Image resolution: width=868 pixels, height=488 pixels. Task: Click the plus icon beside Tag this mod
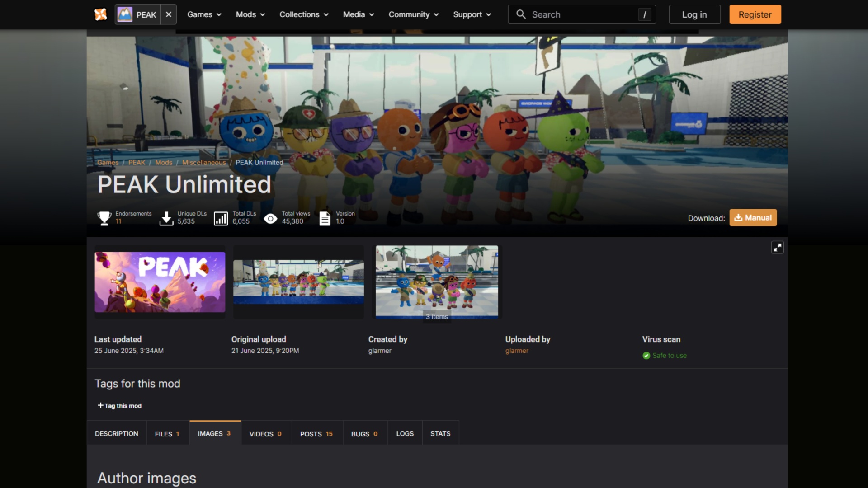100,405
